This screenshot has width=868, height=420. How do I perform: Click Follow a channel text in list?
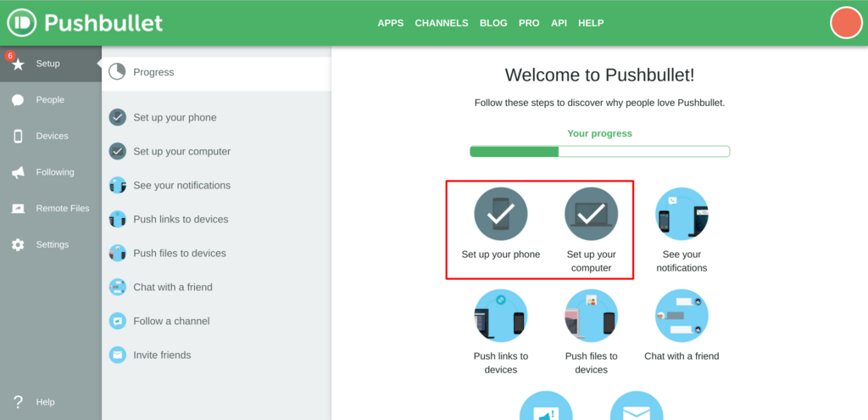171,321
